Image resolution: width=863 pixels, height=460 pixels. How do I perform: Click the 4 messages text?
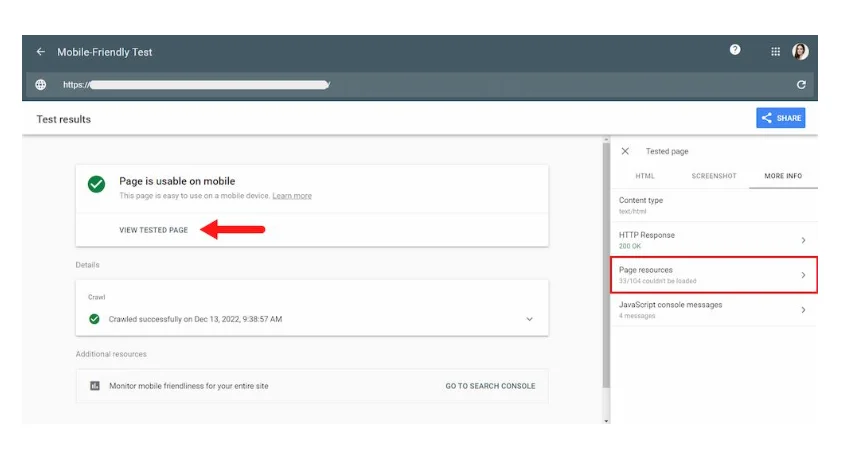(x=637, y=316)
